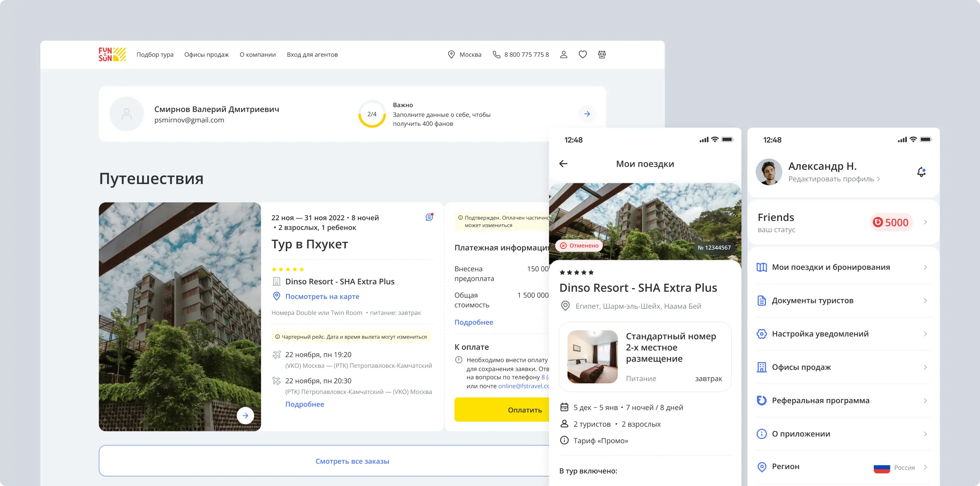Screen dimensions: 980x486
Task: Click Смотреть все заказы button
Action: [x=352, y=461]
